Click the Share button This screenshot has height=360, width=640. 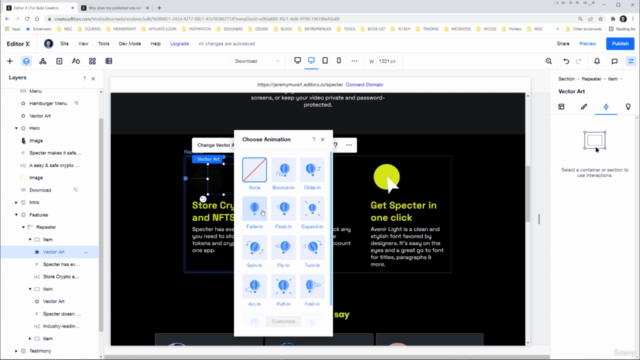563,44
